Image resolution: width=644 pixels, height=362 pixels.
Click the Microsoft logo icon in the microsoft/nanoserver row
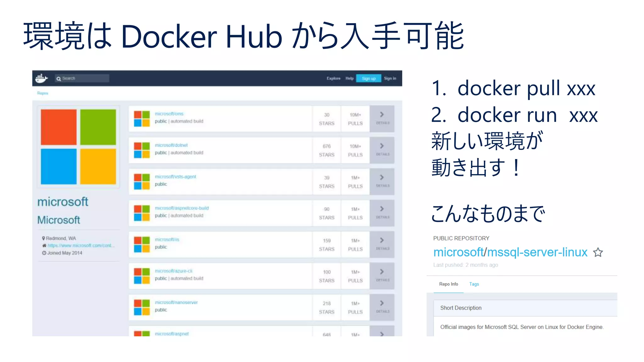click(142, 307)
